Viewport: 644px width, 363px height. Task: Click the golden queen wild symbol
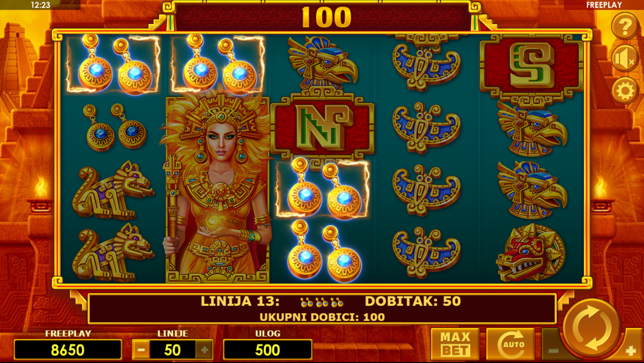[x=217, y=189]
